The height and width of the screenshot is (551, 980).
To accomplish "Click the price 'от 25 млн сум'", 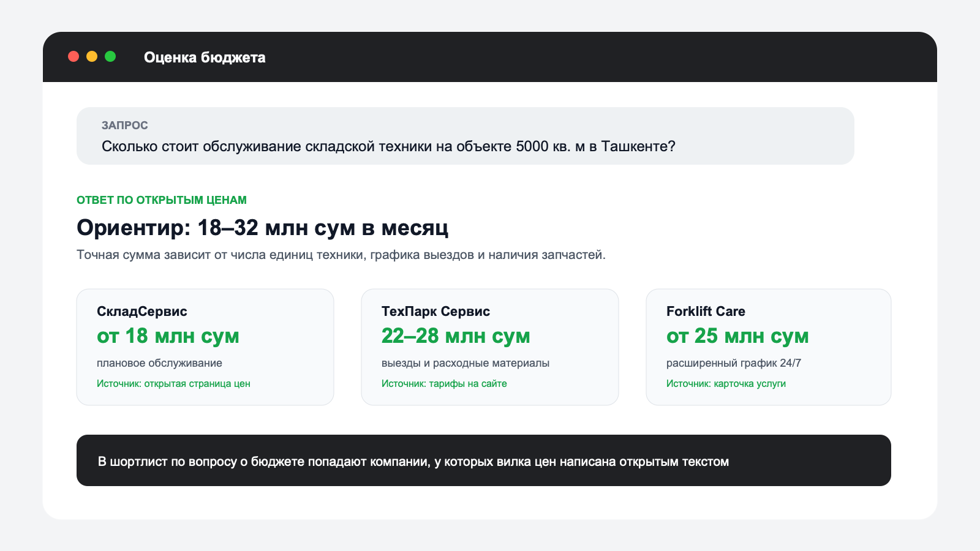I will (737, 336).
